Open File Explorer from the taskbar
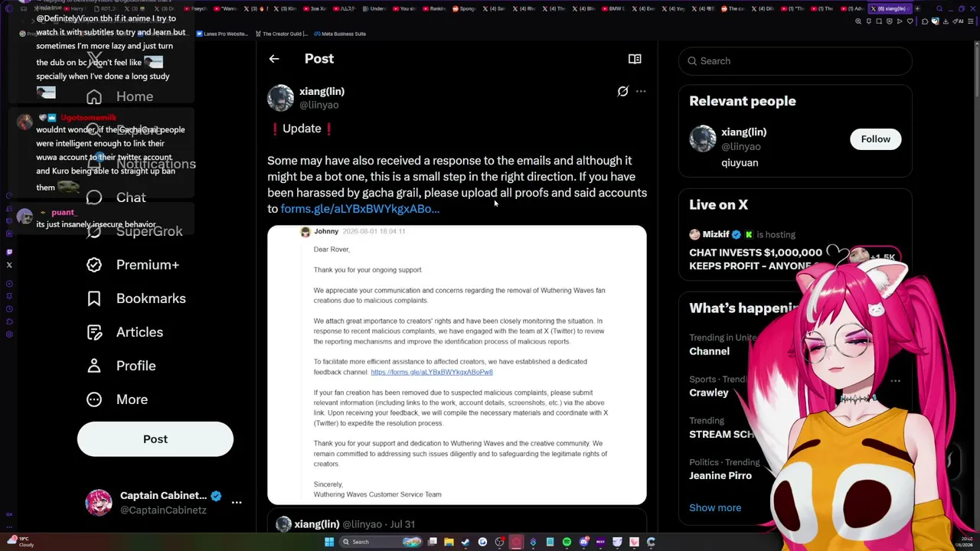 [x=449, y=542]
